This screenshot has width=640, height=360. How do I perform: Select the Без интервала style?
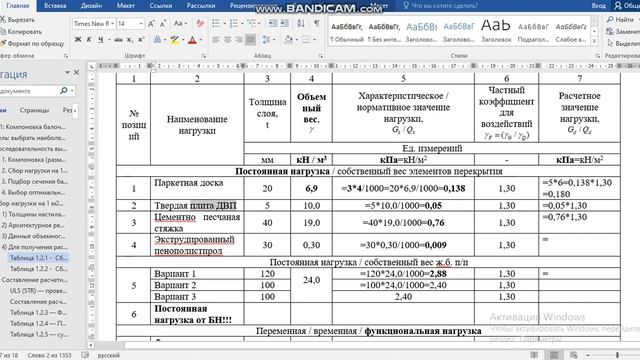pyautogui.click(x=384, y=32)
